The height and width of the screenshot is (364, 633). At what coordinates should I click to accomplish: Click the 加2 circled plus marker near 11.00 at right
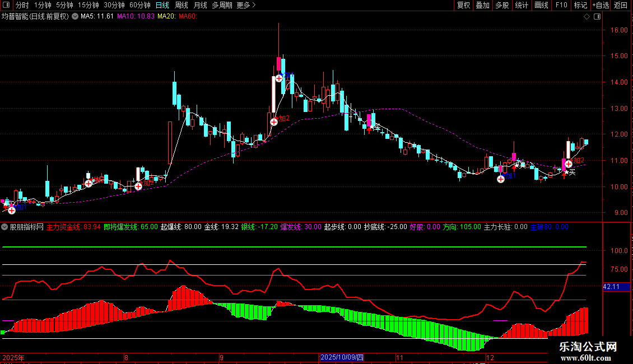569,164
